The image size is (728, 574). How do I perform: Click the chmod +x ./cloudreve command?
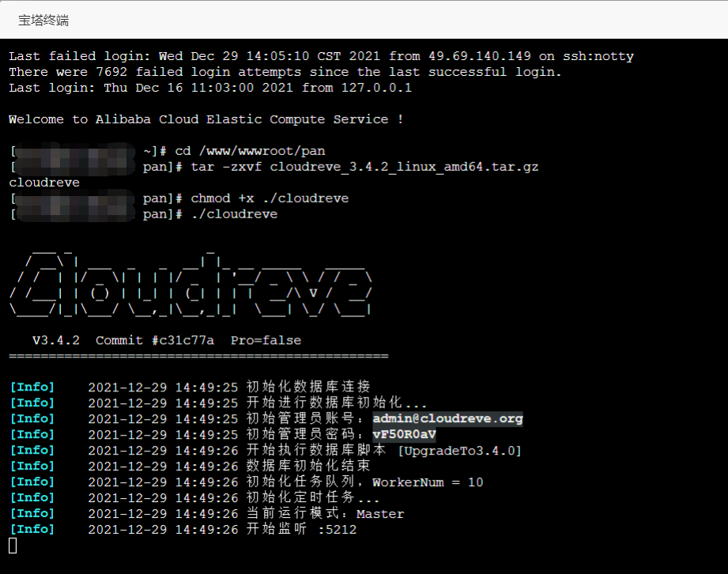click(x=270, y=198)
